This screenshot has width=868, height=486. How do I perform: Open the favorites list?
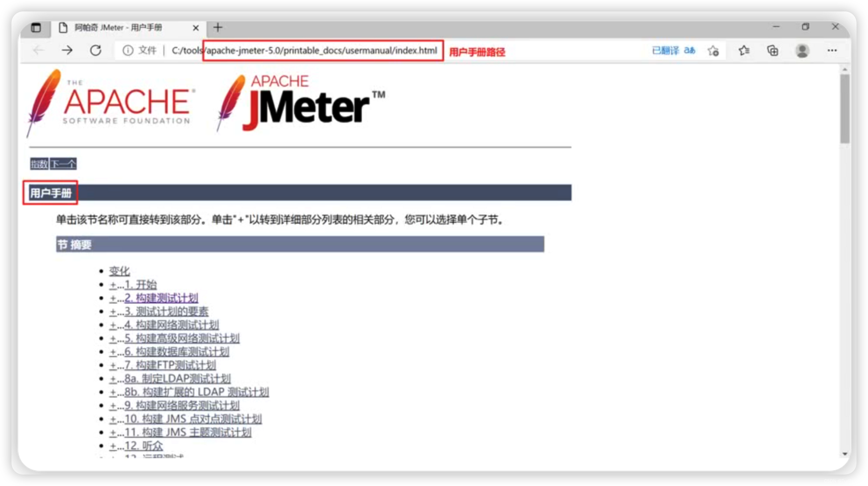point(744,51)
